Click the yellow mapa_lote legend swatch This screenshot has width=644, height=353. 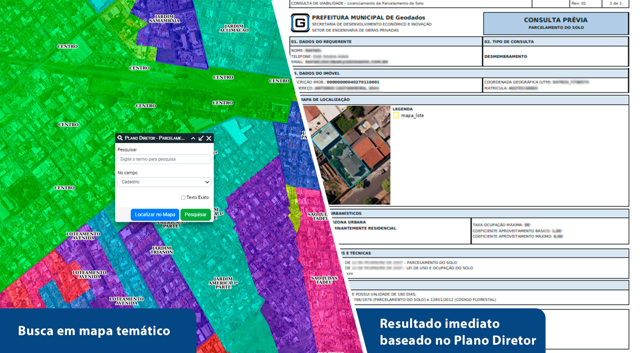pyautogui.click(x=396, y=116)
